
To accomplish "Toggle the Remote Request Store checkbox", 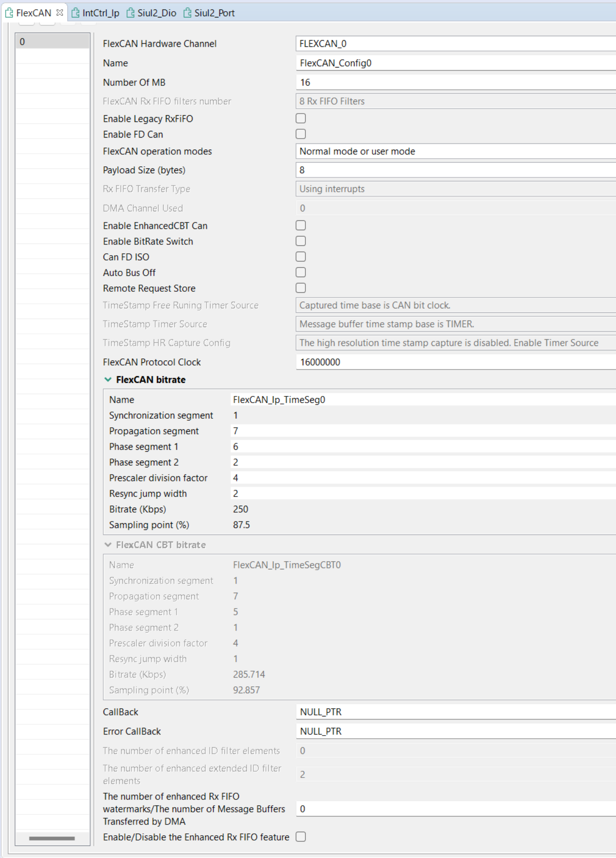I will coord(301,288).
